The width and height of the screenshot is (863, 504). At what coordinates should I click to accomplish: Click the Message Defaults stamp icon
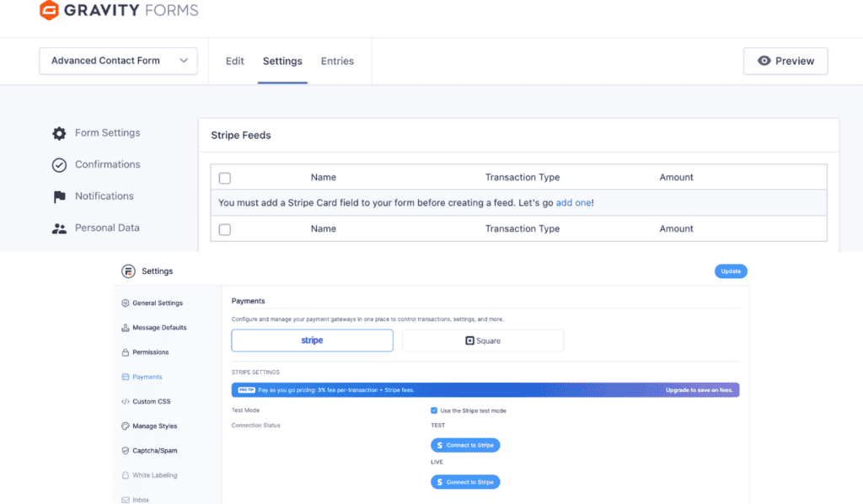125,327
